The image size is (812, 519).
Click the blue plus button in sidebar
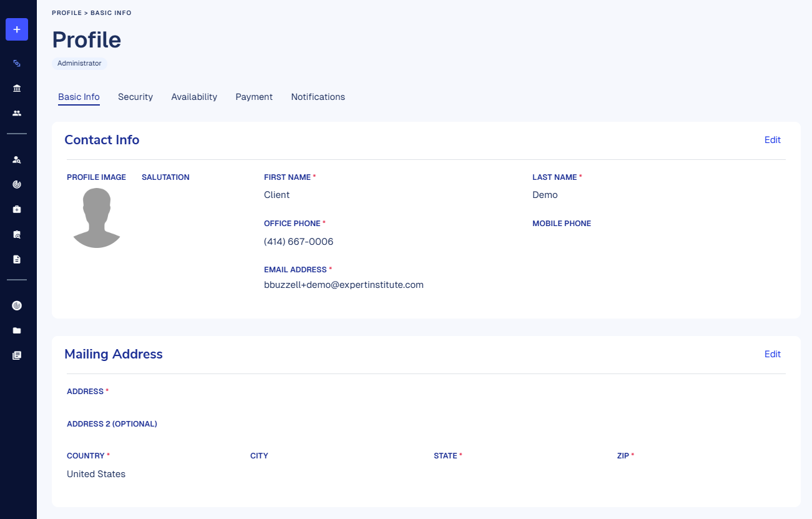click(17, 29)
